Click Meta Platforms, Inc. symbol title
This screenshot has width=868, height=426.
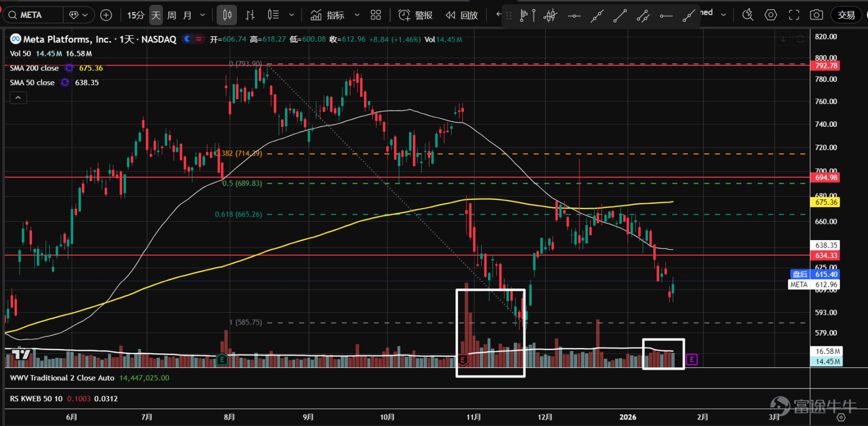(67, 39)
